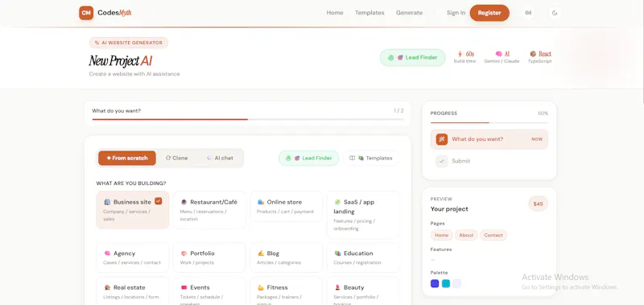Viewport: 644px width, 305px height.
Task: Select the Portfolio card
Action: pos(209,258)
